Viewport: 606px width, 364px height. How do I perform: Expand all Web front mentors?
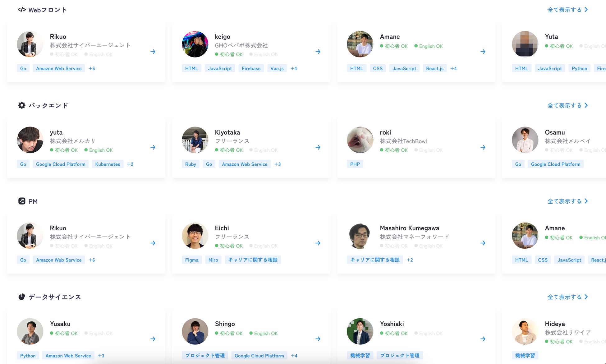tap(567, 10)
